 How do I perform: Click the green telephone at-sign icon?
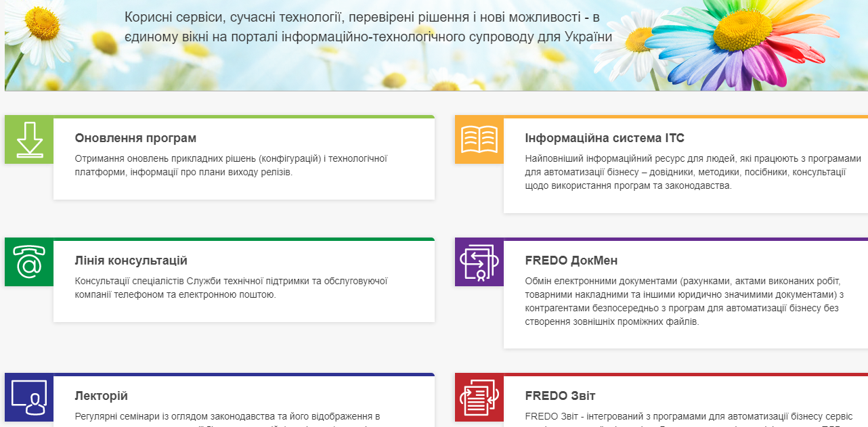[29, 262]
